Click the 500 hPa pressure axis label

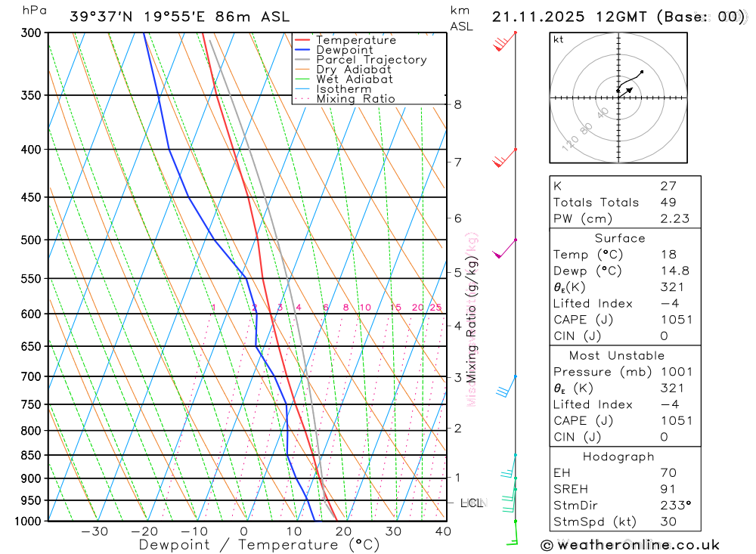point(31,240)
